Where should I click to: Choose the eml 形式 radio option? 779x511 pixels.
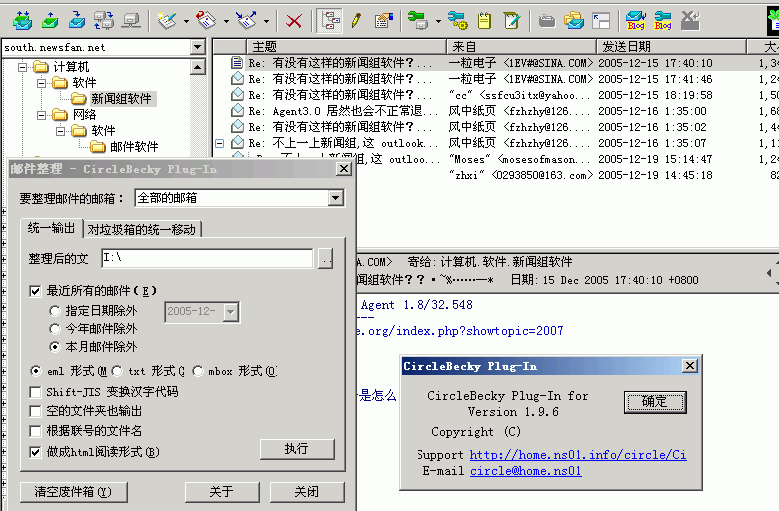point(36,371)
